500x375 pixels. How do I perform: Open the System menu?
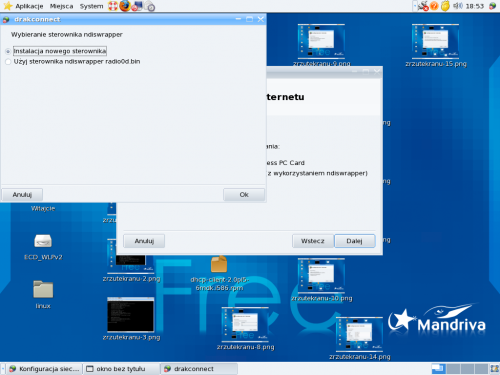tap(91, 6)
